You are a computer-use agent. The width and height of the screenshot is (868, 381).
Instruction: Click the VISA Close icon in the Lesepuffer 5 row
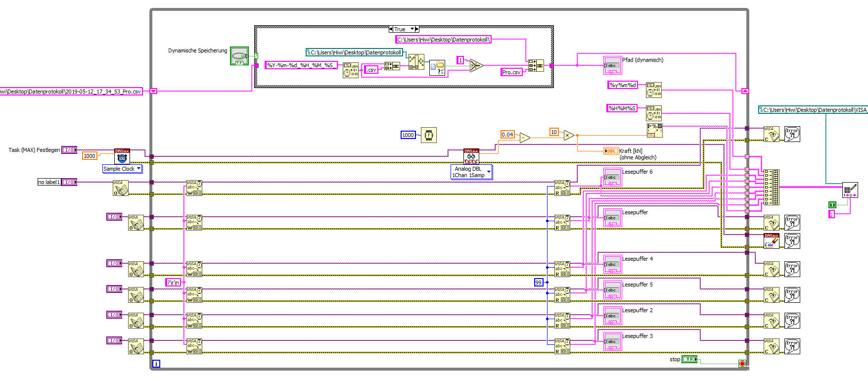(x=772, y=295)
